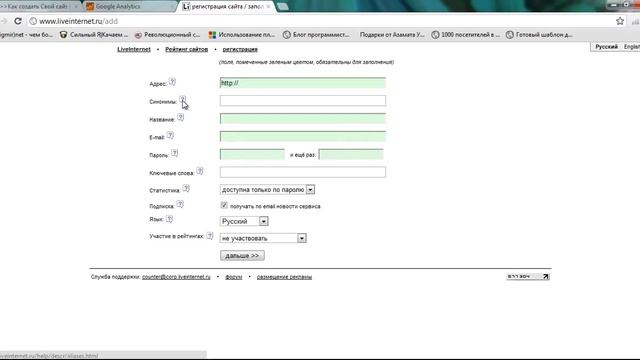Open the Рейтинг сайтов link
The image size is (640, 360).
coord(187,49)
